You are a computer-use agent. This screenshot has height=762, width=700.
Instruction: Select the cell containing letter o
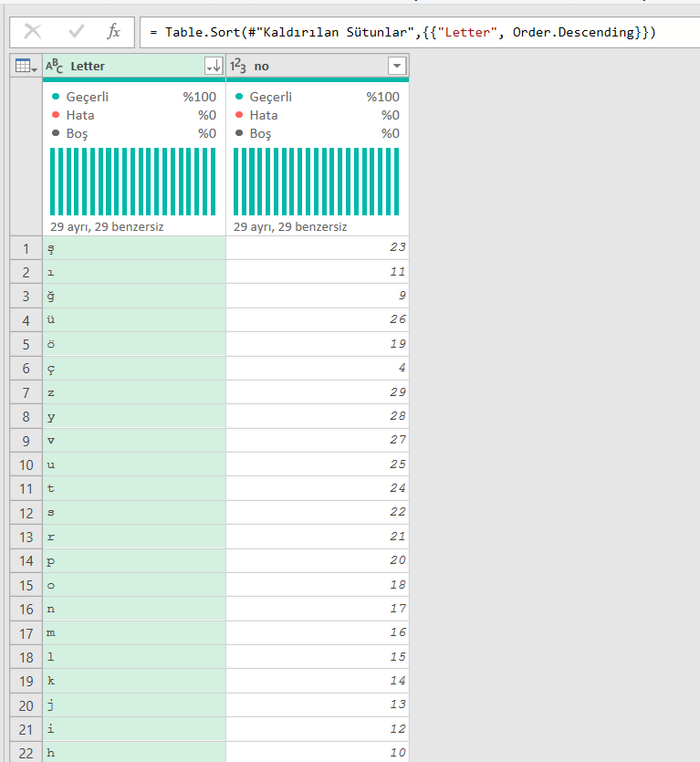click(134, 585)
